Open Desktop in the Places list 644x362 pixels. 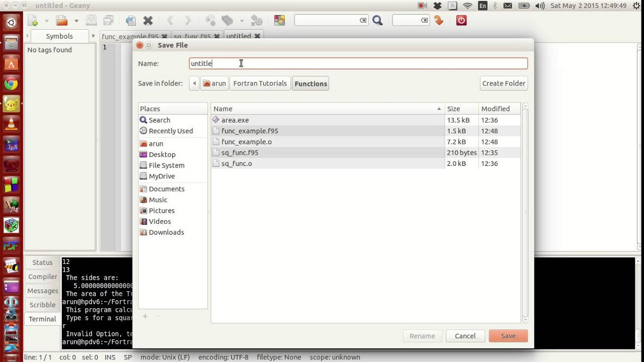(162, 154)
